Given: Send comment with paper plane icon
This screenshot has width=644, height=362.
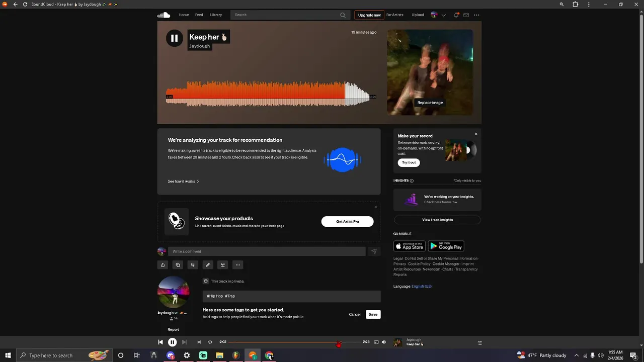Looking at the screenshot, I should coord(374,251).
